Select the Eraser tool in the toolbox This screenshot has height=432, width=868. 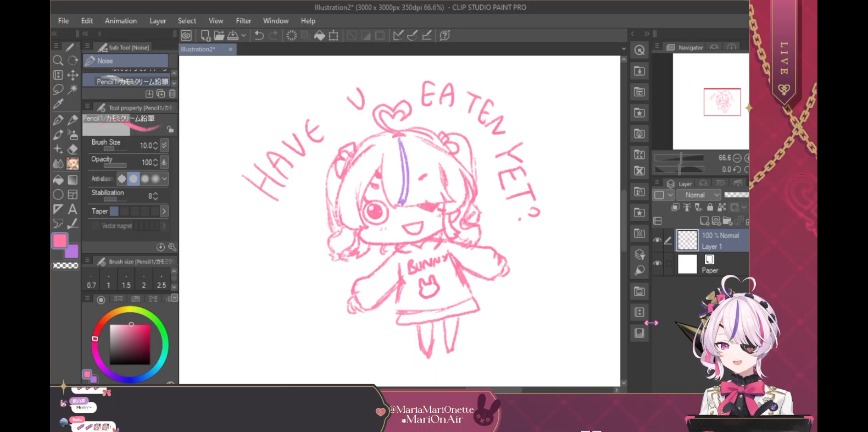coord(73,149)
